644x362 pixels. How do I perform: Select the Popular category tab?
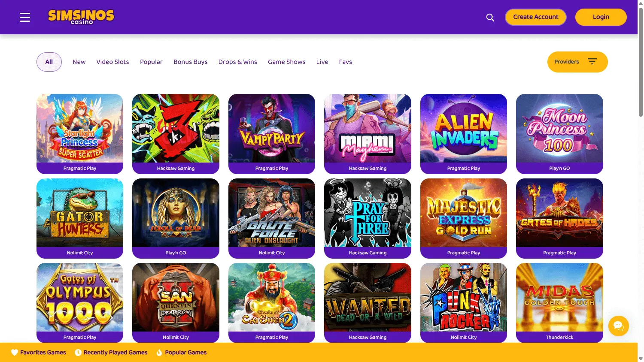pyautogui.click(x=151, y=62)
